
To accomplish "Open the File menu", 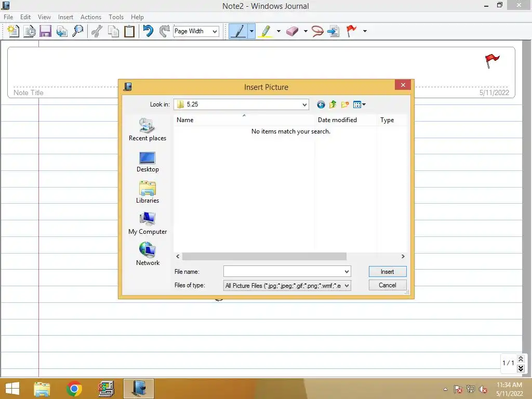I will pyautogui.click(x=8, y=17).
